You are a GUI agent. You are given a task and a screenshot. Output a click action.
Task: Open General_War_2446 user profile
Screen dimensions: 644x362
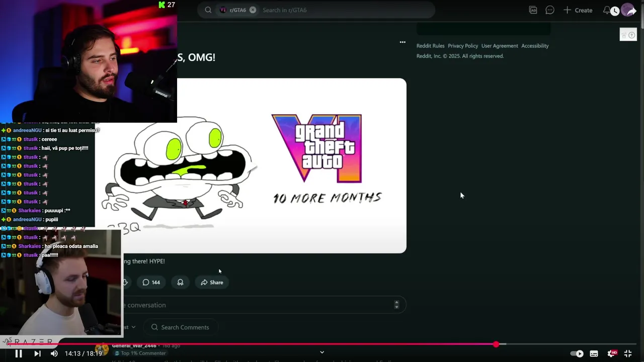pos(134,345)
